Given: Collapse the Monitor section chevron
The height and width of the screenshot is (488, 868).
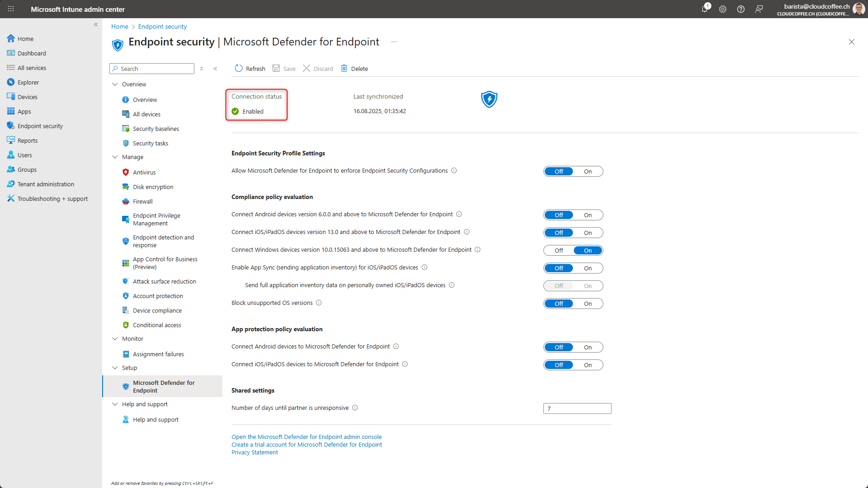Looking at the screenshot, I should [x=115, y=339].
